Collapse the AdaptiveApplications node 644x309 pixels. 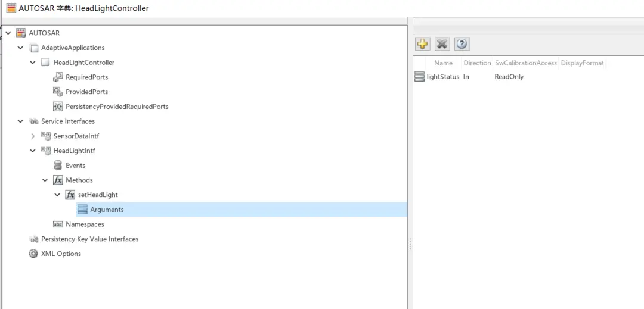[20, 48]
